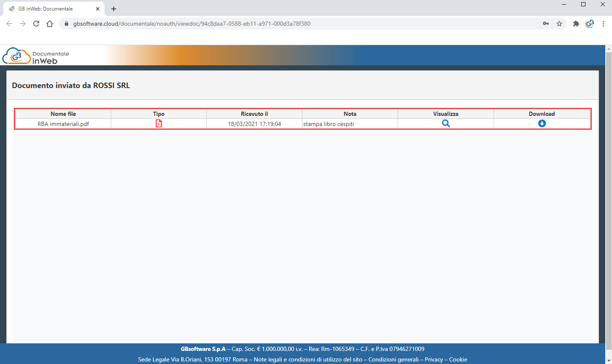The height and width of the screenshot is (364, 612).
Task: Open the Cookie link in footer
Action: (458, 359)
